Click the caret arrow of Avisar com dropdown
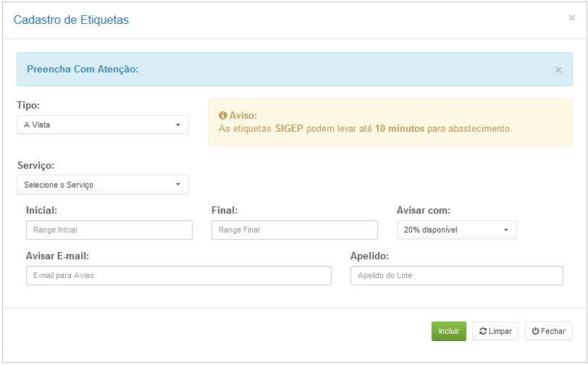Screen dimensions: 588x365 pos(506,230)
